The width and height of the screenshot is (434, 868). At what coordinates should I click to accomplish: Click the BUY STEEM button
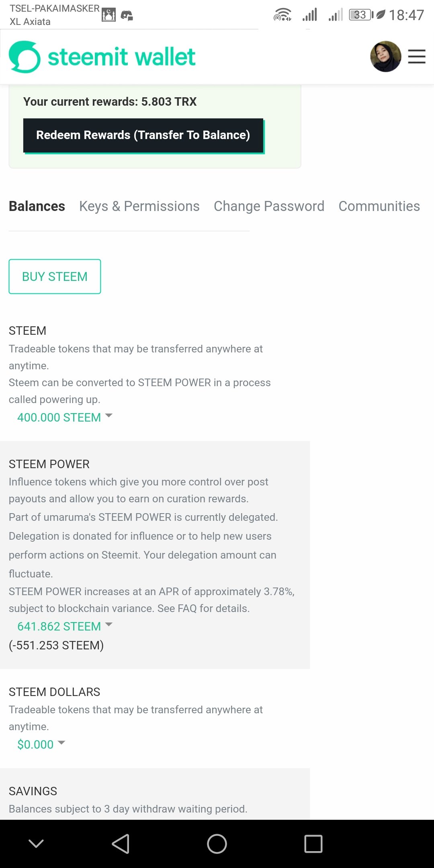[55, 276]
